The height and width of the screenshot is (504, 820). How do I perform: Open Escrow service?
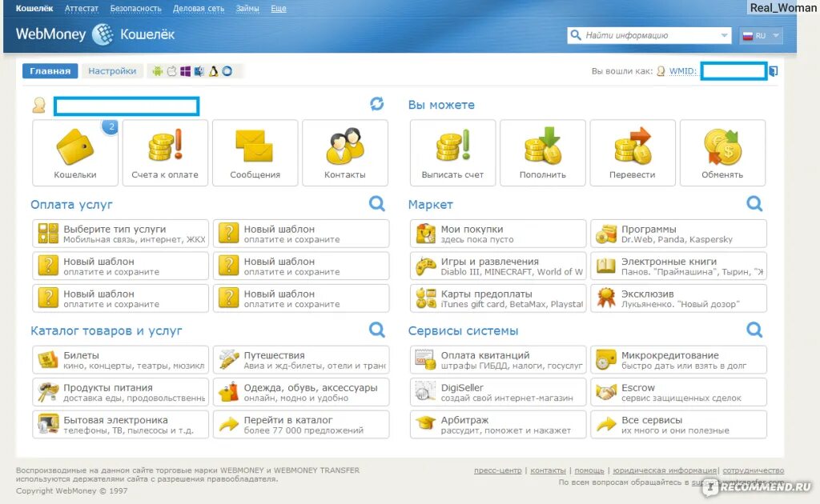pos(679,392)
